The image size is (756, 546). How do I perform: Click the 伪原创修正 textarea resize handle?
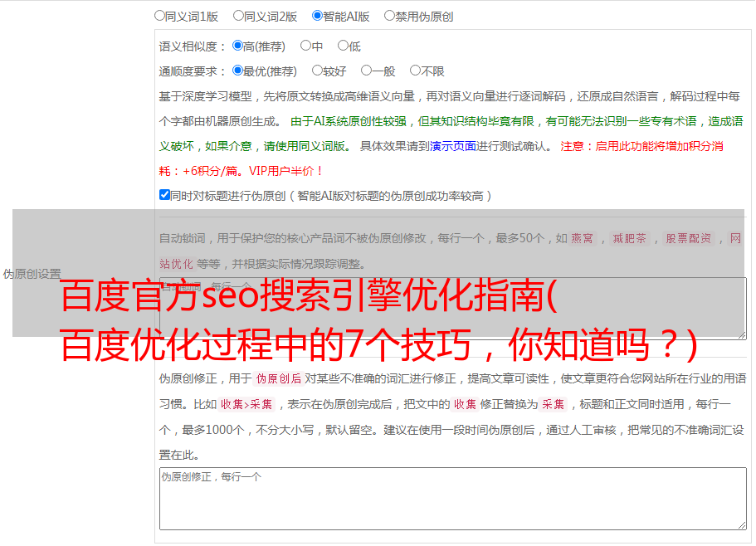[742, 525]
